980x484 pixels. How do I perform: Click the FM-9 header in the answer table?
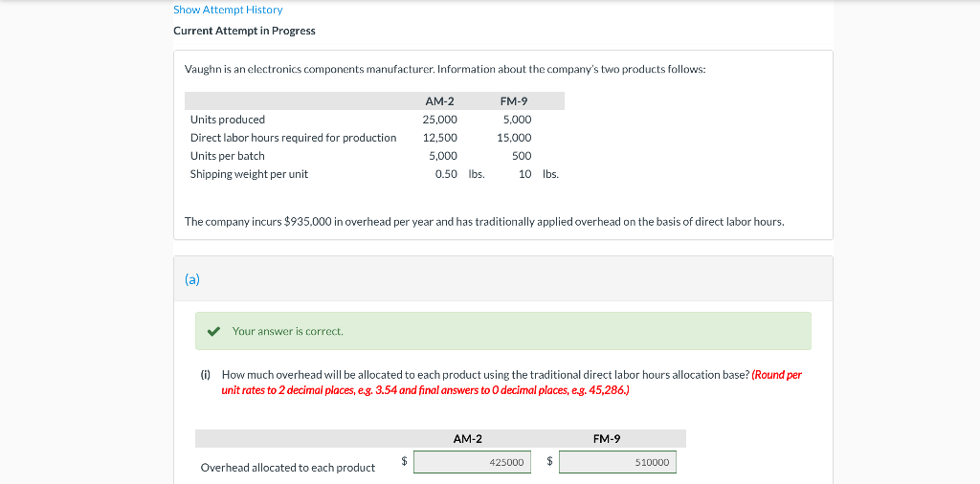(x=606, y=438)
